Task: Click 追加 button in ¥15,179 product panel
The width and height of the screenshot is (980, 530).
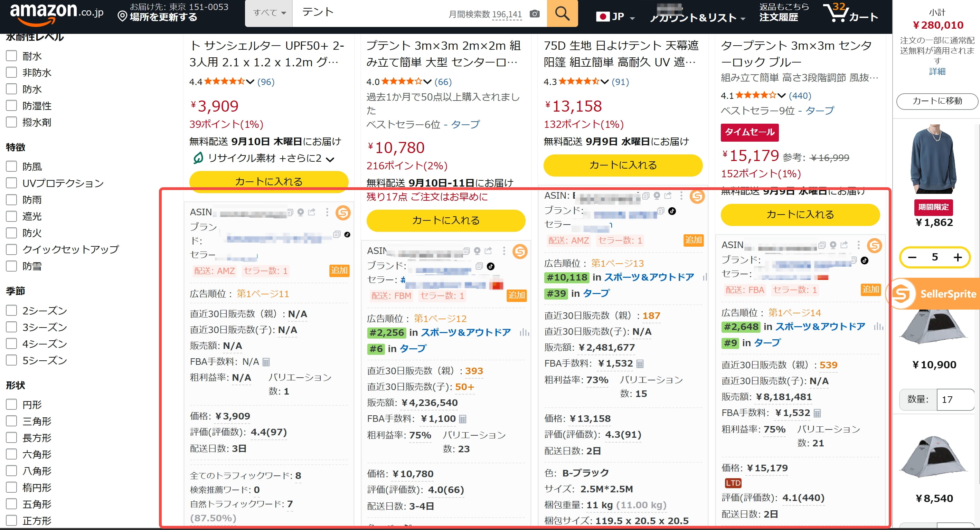Action: [870, 289]
